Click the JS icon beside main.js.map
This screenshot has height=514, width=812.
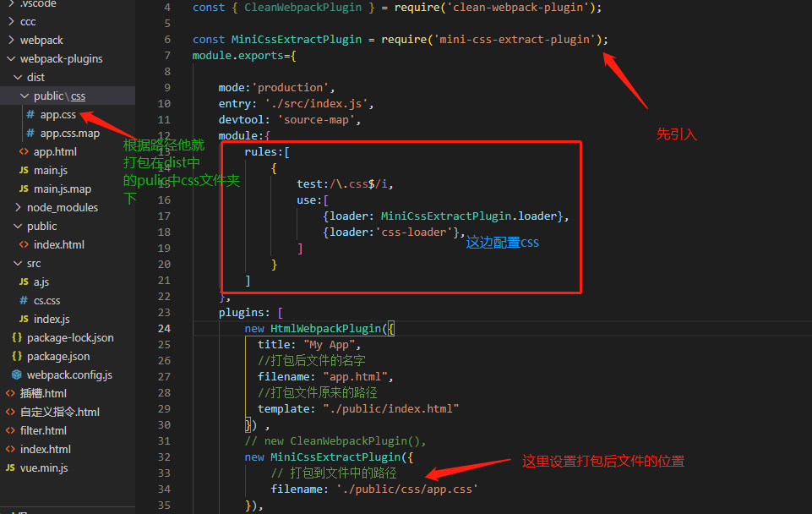[24, 189]
